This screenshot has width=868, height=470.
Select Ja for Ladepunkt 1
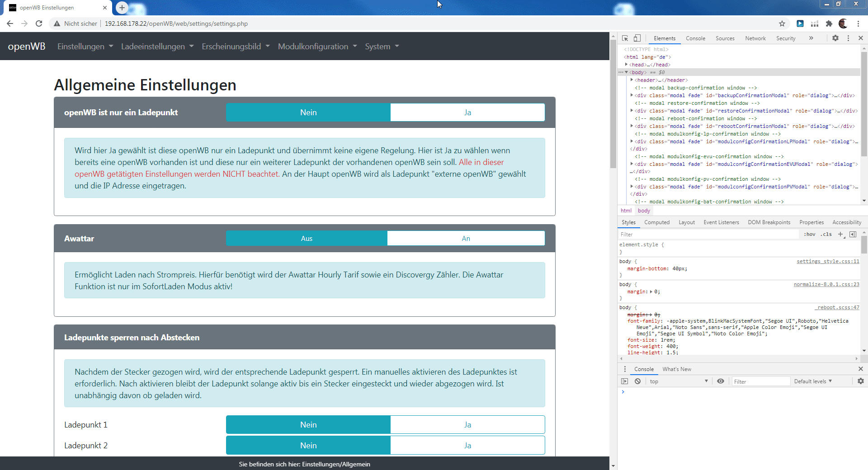point(467,425)
